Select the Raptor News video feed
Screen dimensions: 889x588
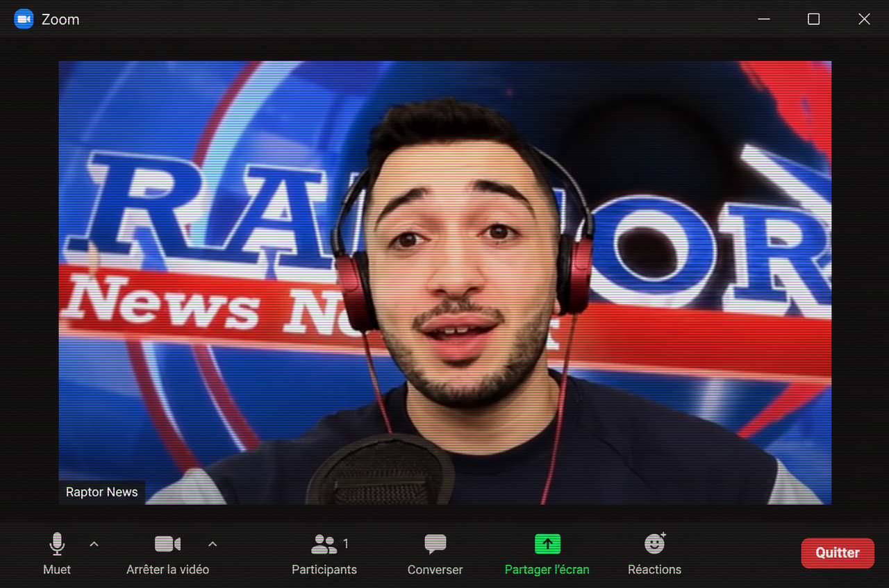[x=445, y=283]
